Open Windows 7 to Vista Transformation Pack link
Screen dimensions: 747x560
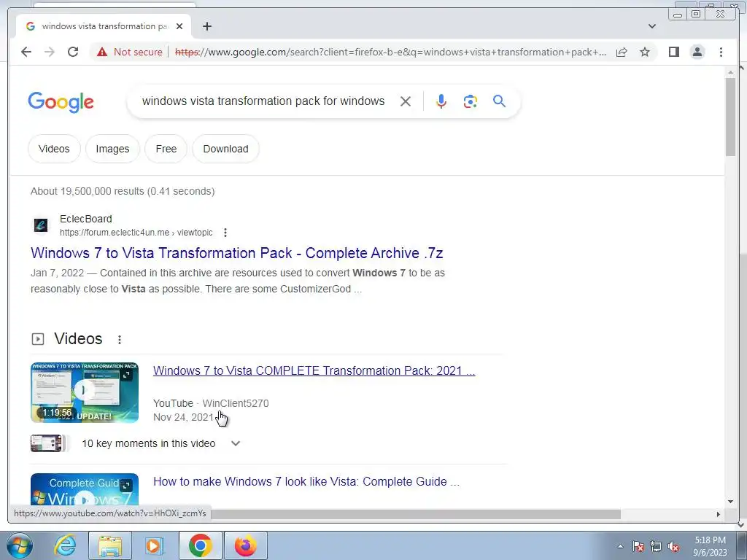[237, 253]
